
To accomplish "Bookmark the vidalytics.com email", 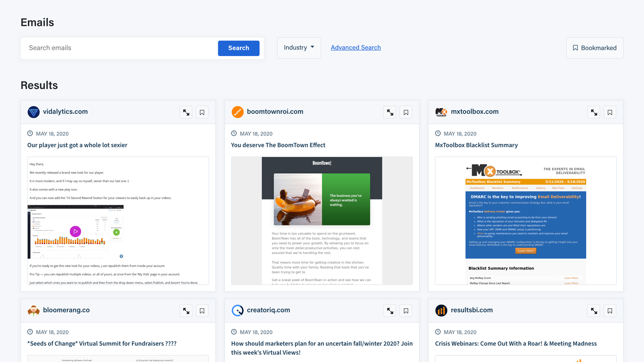I will [x=202, y=112].
